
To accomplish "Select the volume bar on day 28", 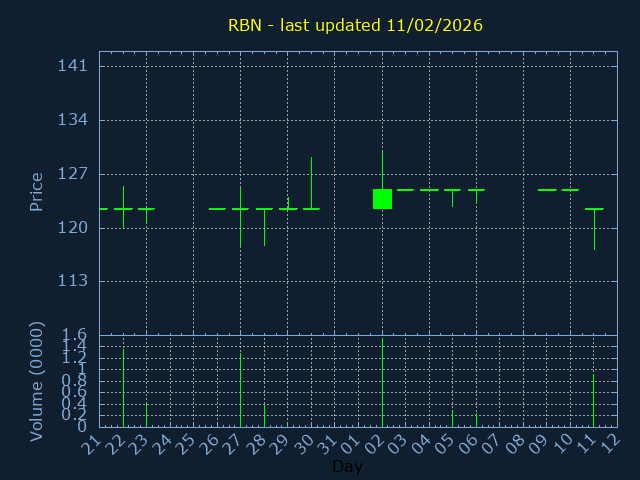I will (x=264, y=414).
